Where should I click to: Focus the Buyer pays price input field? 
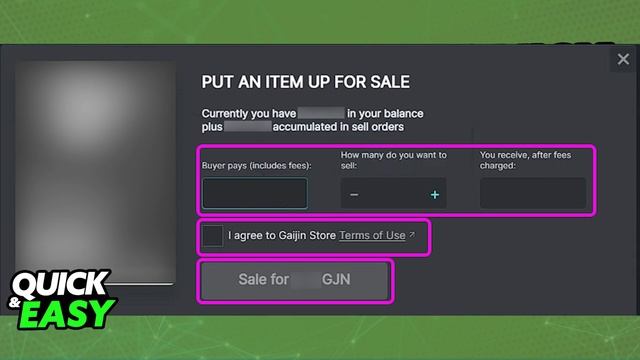[x=255, y=193]
